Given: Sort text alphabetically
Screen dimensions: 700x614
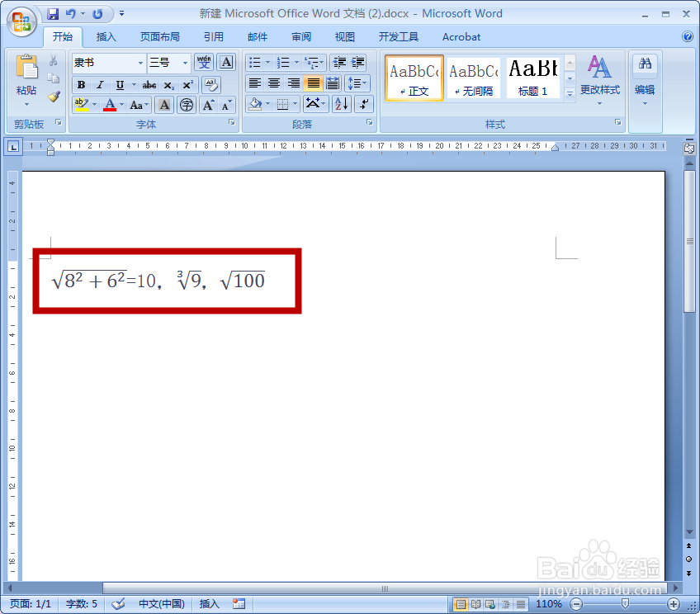Looking at the screenshot, I should click(342, 104).
